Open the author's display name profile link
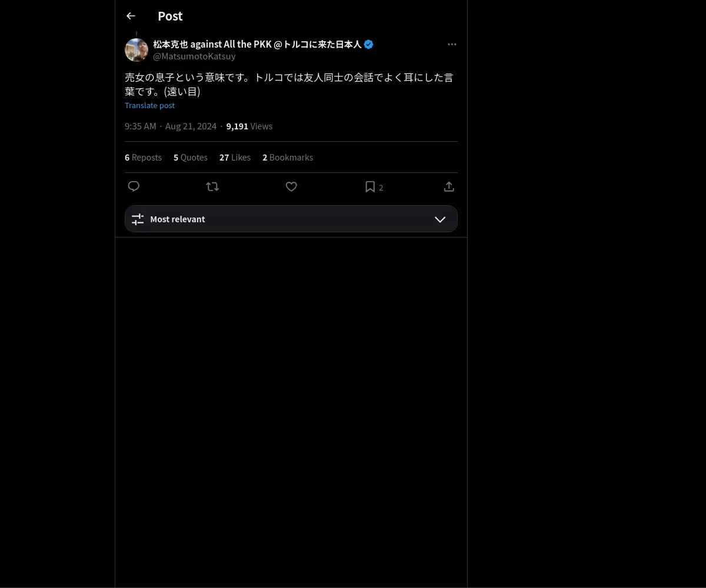The height and width of the screenshot is (588, 706). [257, 44]
